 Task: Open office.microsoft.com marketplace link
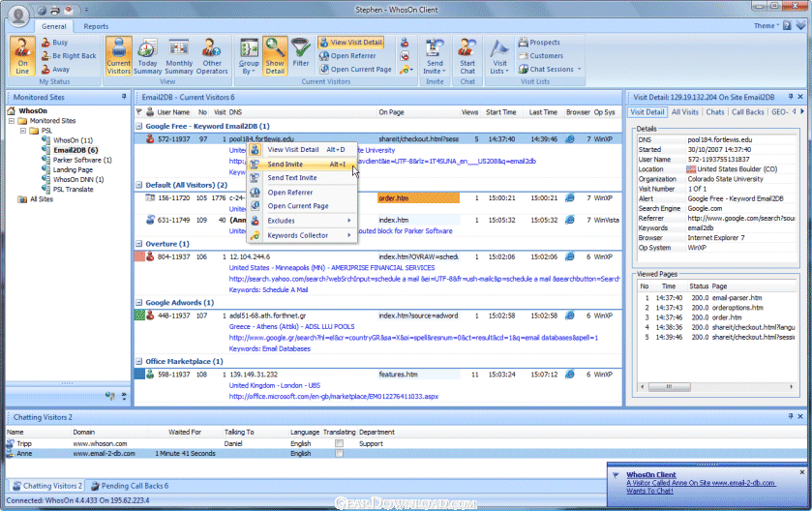[x=334, y=397]
